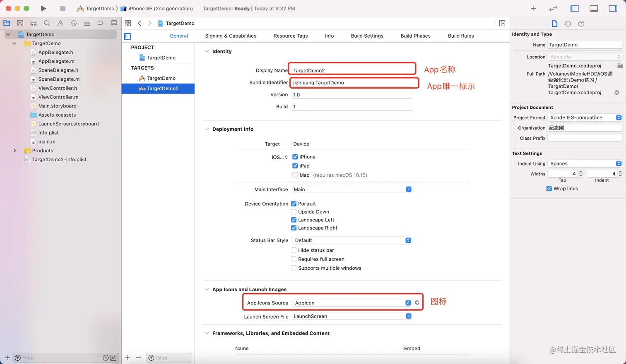The width and height of the screenshot is (626, 364).
Task: Open the Info tab
Action: (x=329, y=36)
